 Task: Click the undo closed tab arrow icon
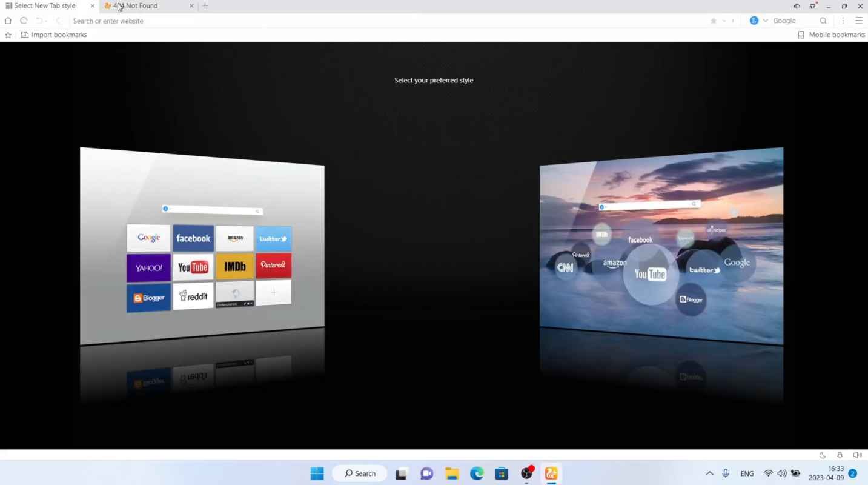[39, 21]
